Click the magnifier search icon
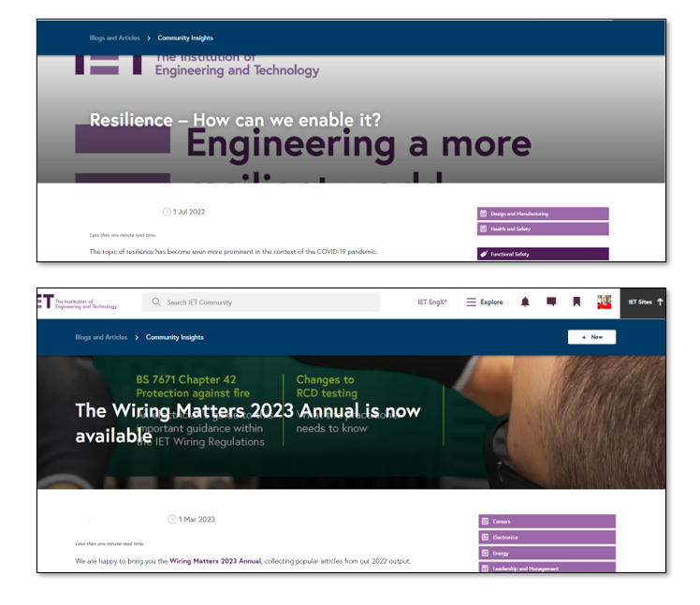700x605 pixels. coord(155,302)
